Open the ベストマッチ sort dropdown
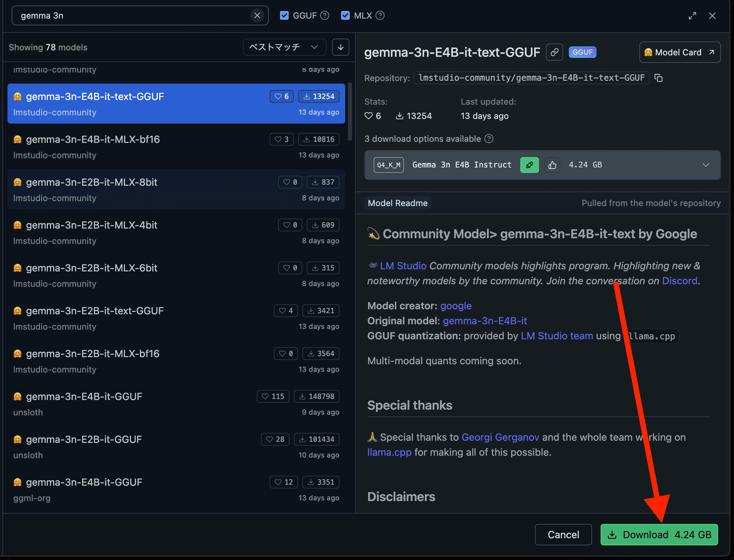Image resolution: width=734 pixels, height=560 pixels. tap(284, 47)
